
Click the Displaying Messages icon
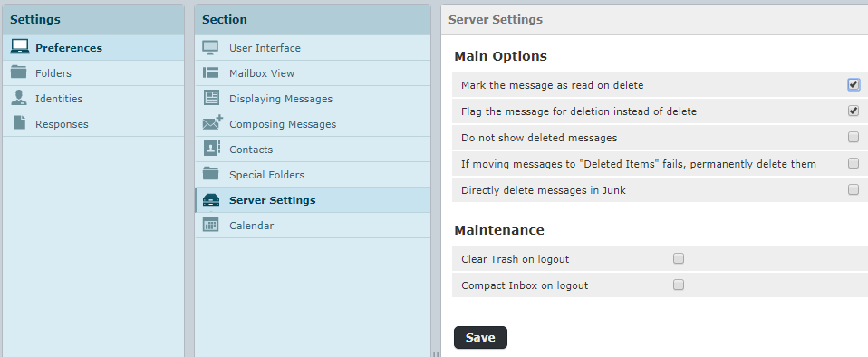point(211,98)
